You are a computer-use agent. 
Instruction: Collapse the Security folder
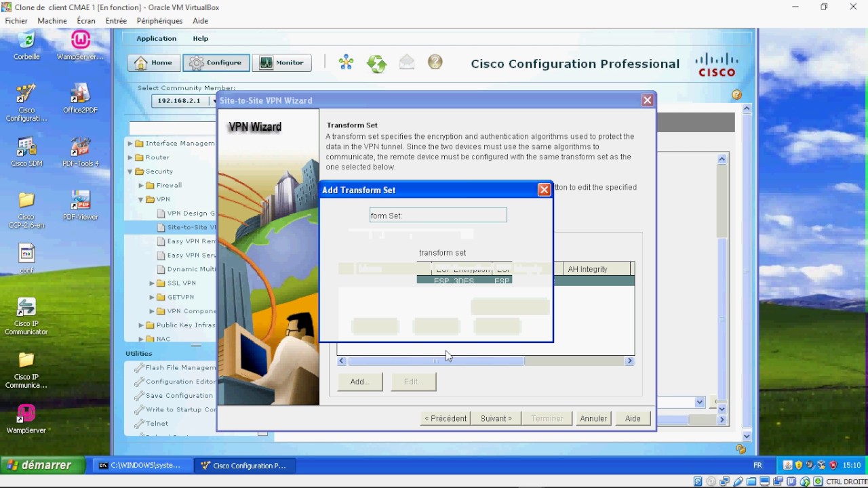131,171
